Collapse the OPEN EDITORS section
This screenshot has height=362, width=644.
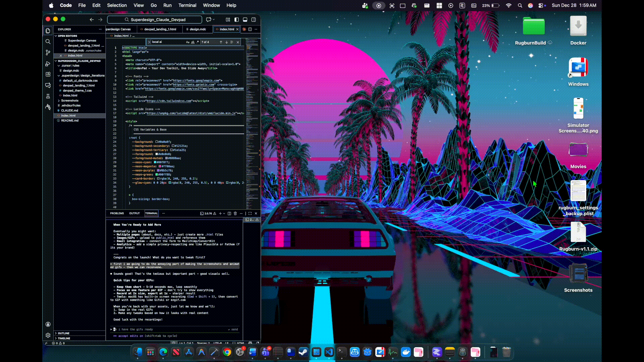pos(67,36)
